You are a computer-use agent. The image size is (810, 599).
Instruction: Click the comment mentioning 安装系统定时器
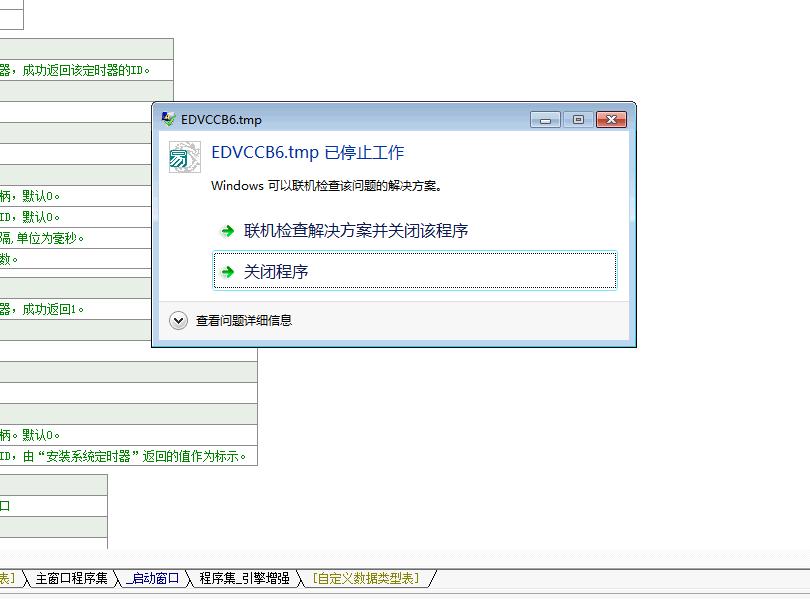tap(123, 456)
